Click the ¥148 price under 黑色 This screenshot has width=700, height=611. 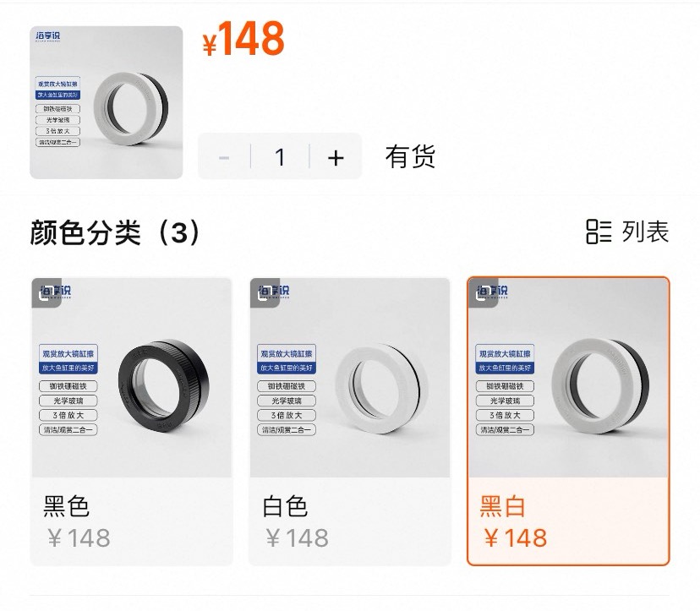click(79, 537)
